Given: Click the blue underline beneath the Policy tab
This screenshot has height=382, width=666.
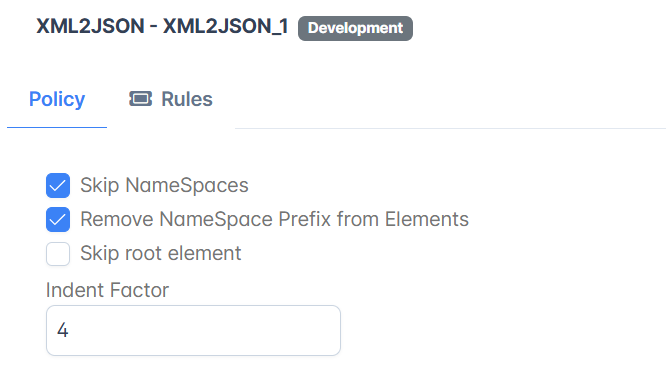Looking at the screenshot, I should click(x=57, y=127).
